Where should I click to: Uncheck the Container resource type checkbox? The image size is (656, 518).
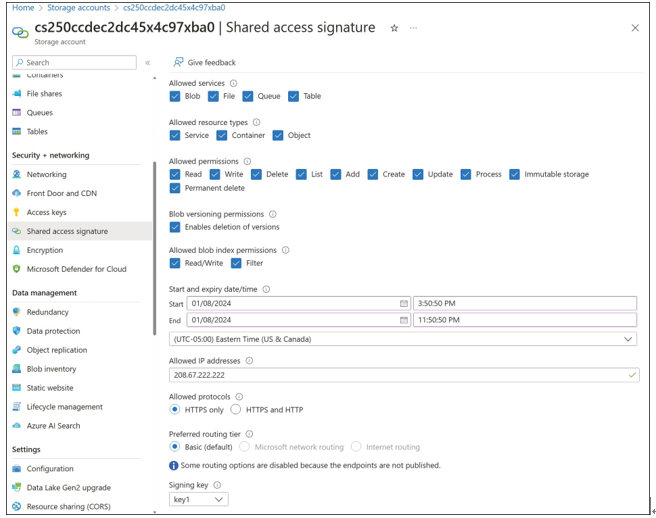tap(222, 135)
